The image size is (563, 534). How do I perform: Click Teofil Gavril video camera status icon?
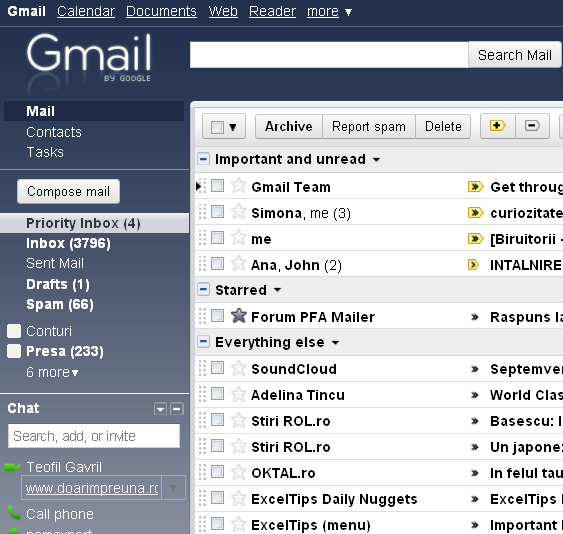12,467
